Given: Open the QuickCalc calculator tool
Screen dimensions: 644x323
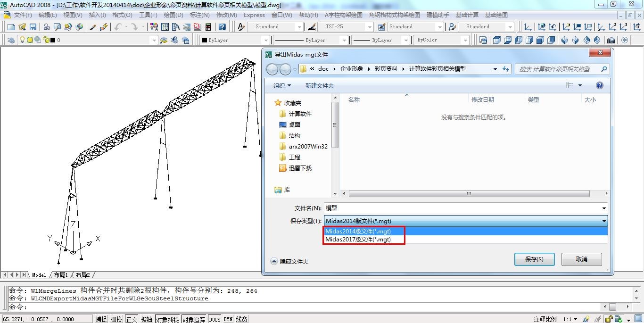Looking at the screenshot, I should (x=208, y=27).
